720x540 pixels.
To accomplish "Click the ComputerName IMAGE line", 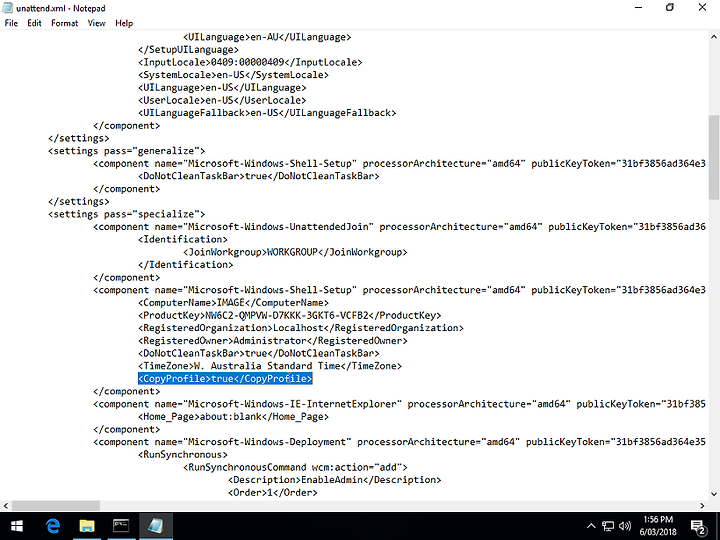I will click(x=233, y=303).
